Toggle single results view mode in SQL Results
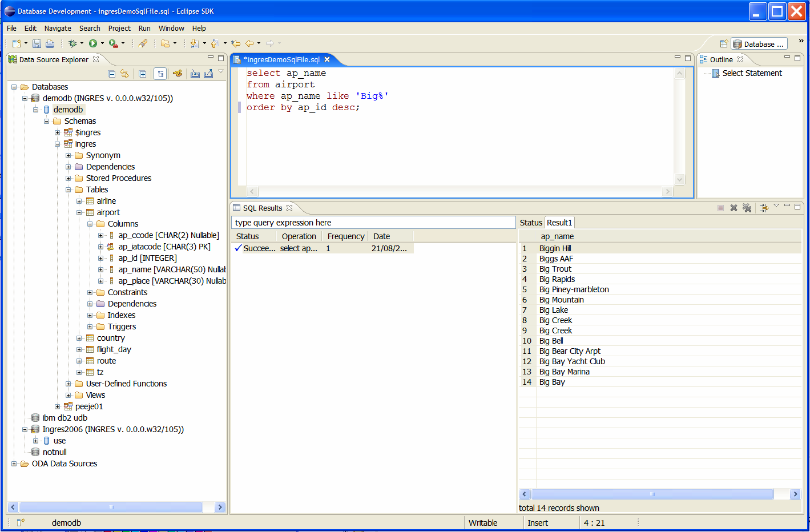Screen dimensions: 810x532 pyautogui.click(x=764, y=208)
